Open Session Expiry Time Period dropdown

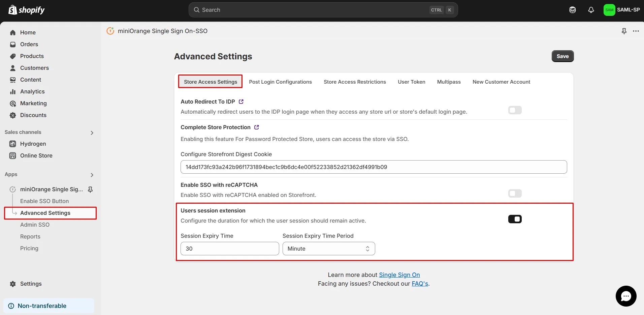click(x=329, y=249)
